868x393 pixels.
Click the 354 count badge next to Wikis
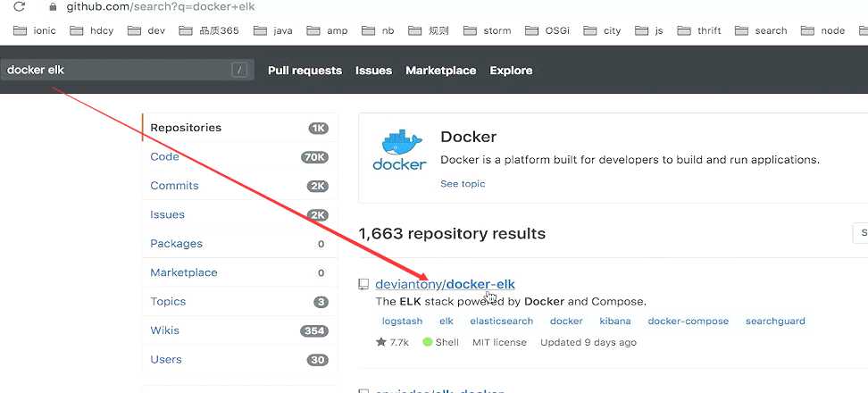[314, 331]
